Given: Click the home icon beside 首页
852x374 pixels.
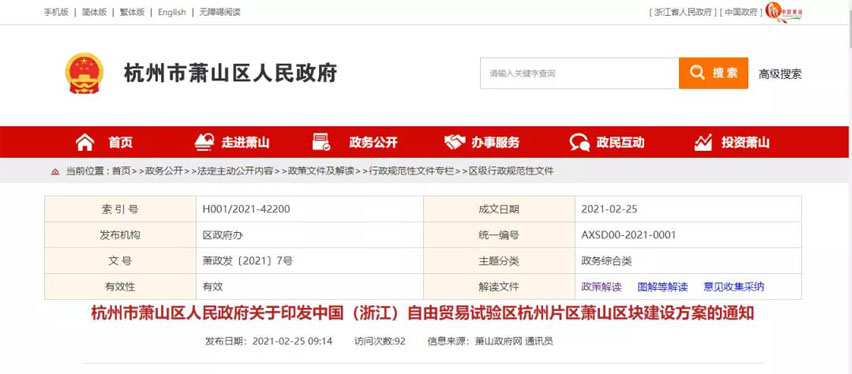Looking at the screenshot, I should [85, 142].
